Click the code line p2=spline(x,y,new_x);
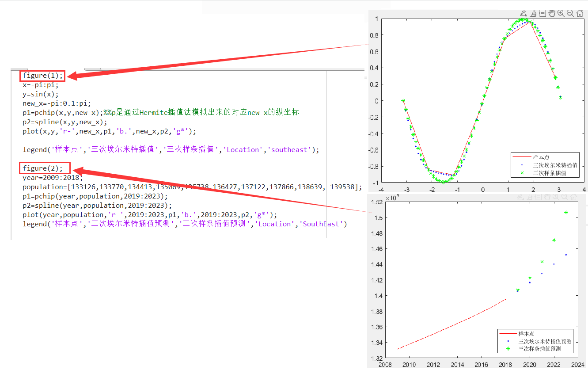Image resolution: width=588 pixels, height=370 pixels. (65, 122)
